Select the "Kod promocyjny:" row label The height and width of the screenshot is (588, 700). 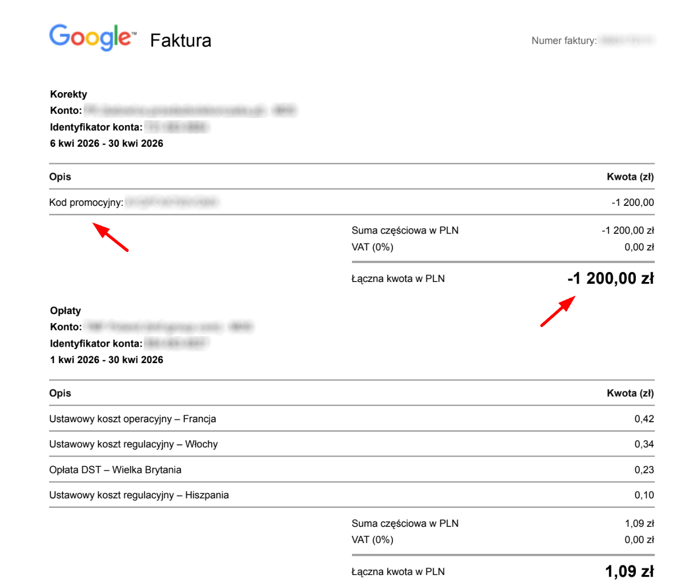tap(86, 202)
